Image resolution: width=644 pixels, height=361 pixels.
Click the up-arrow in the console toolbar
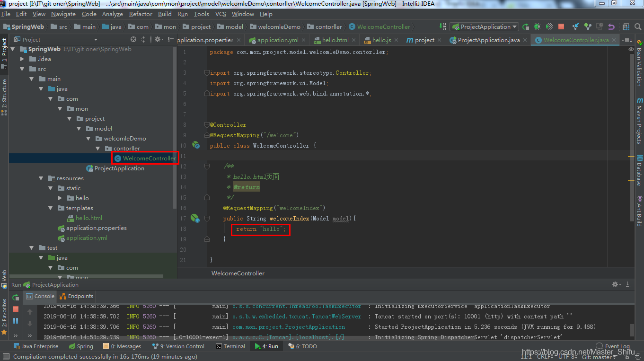click(x=30, y=312)
